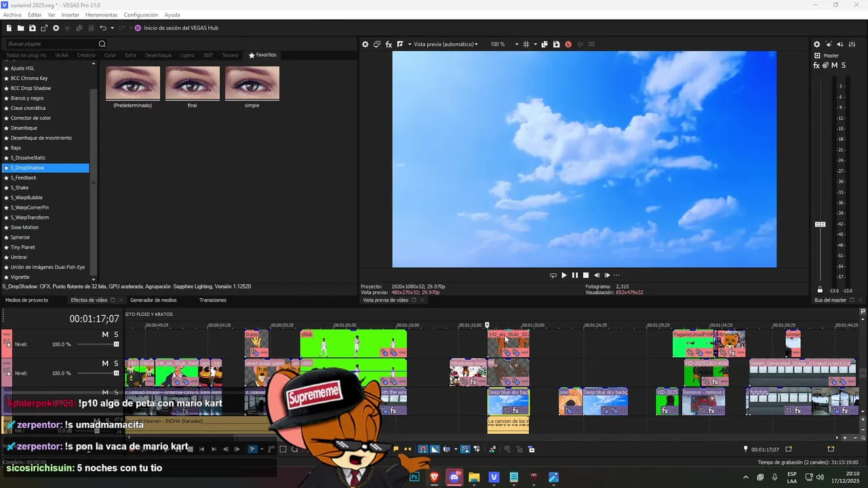Open video output fx icon in preview
The image size is (868, 488).
(x=389, y=44)
